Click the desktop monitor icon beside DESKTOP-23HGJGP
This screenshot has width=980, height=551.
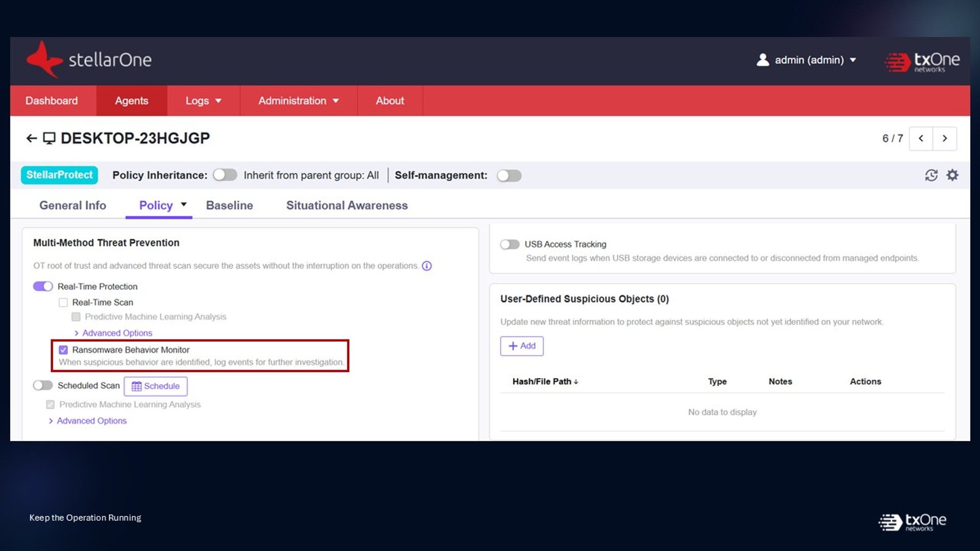pos(49,138)
